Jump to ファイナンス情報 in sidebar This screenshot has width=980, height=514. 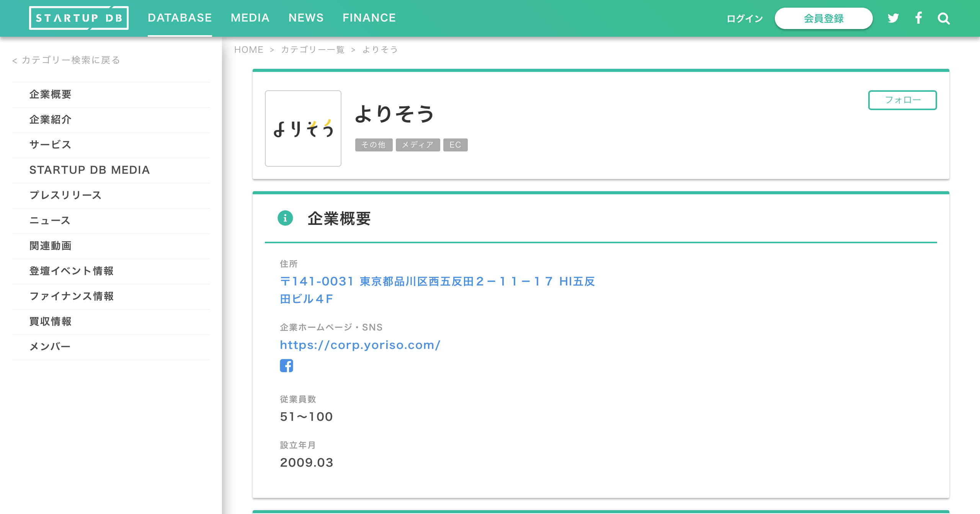click(x=72, y=296)
